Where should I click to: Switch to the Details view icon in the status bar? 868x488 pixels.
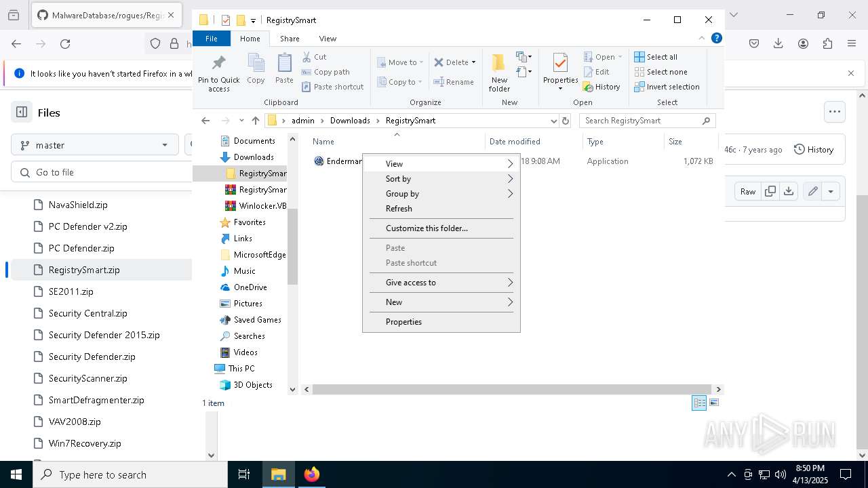click(x=698, y=403)
